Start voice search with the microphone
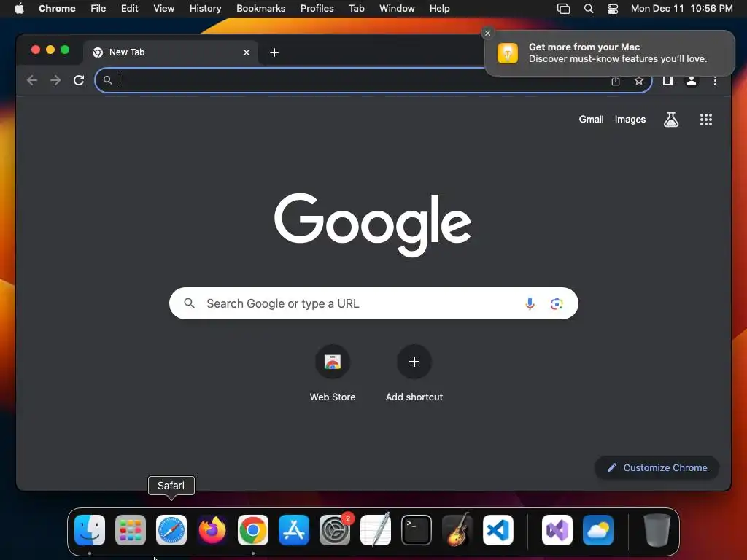Viewport: 747px width, 560px height. (530, 303)
